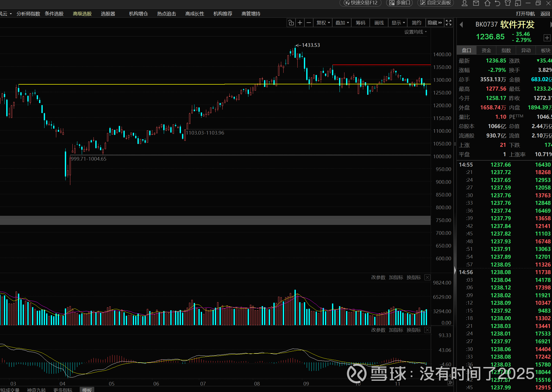
Task: Switch to the 资金 tab
Action: pos(486,50)
